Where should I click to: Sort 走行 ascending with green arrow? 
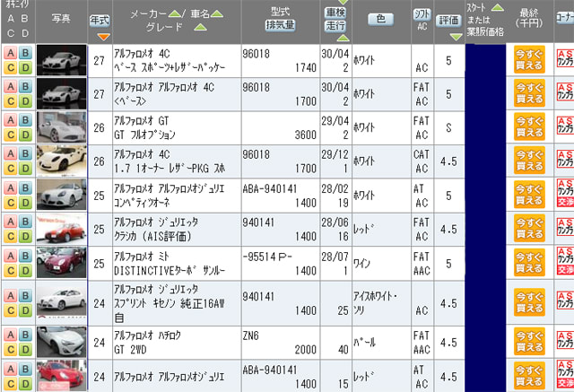coord(343,38)
